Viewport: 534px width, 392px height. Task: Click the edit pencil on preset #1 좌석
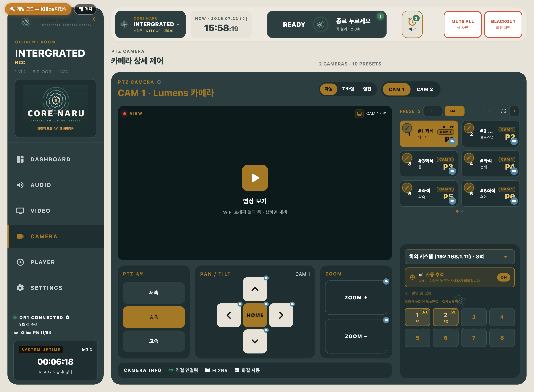point(407,128)
